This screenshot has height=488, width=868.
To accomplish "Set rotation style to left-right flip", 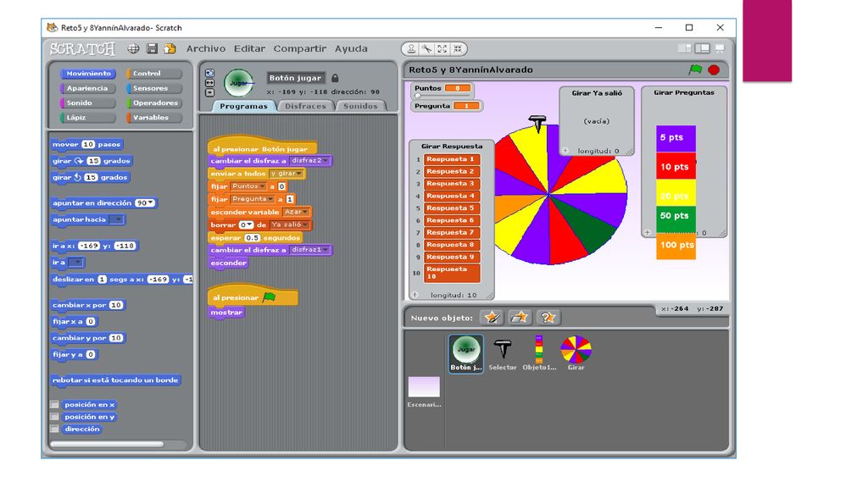I will click(x=210, y=83).
